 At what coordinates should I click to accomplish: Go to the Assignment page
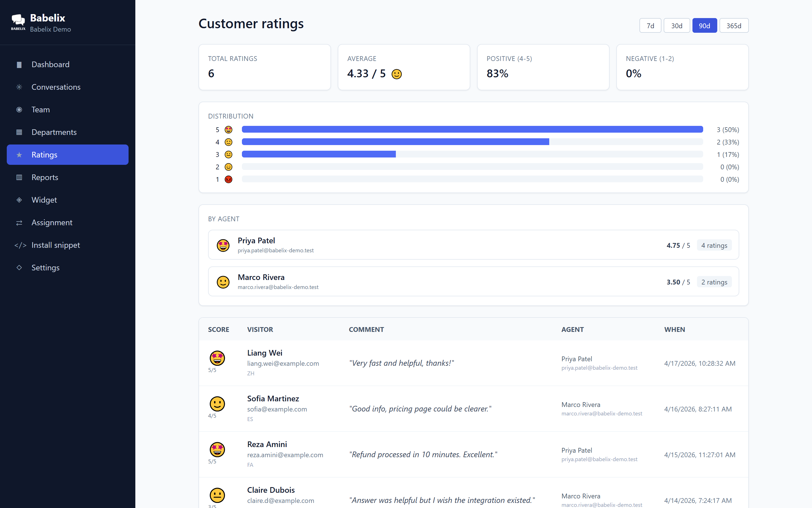coord(67,222)
